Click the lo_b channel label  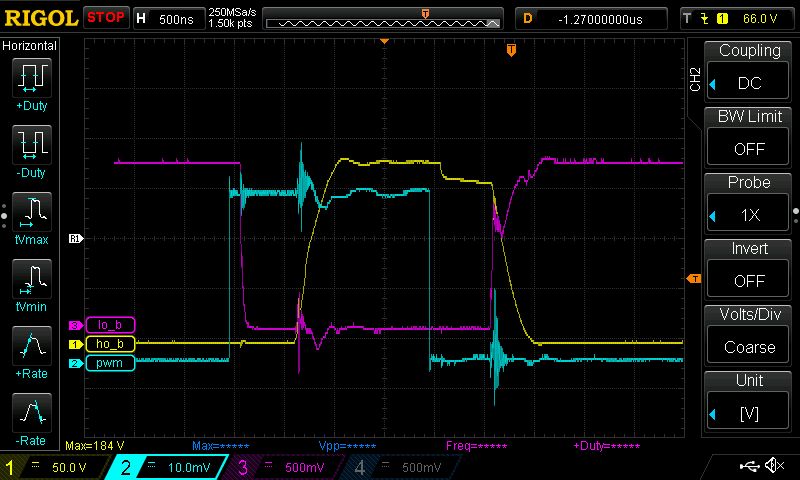point(110,325)
